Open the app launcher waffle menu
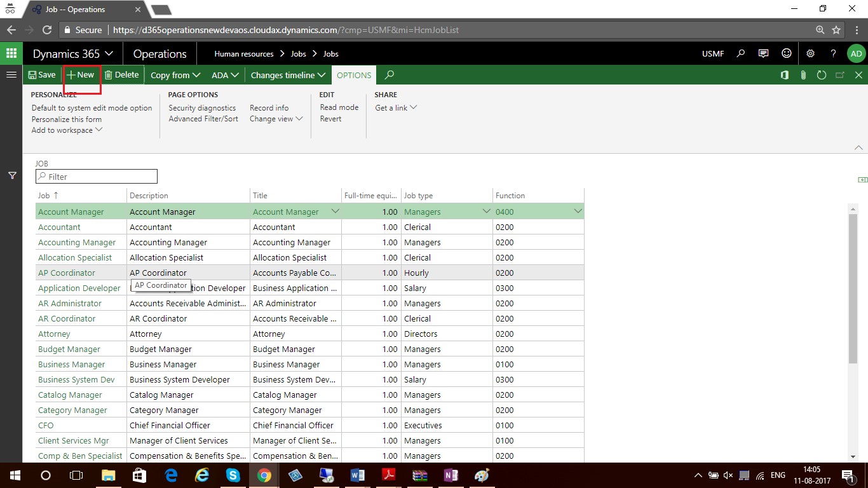The image size is (868, 488). click(11, 53)
